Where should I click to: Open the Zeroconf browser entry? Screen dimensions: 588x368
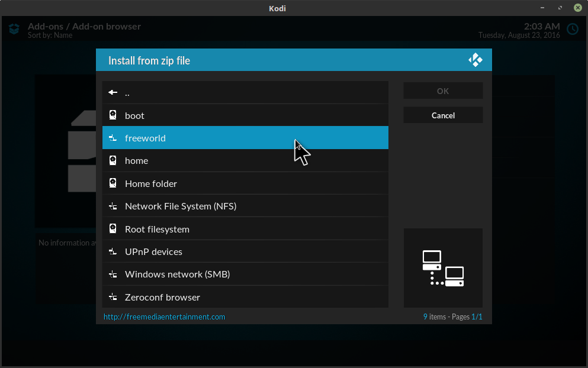[245, 297]
